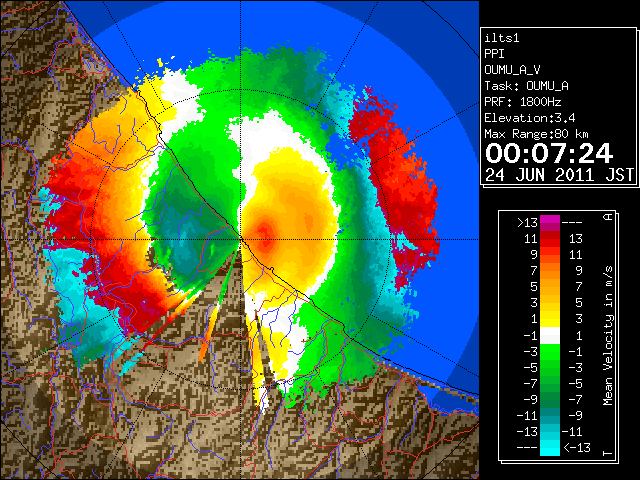Click the "PRF: 1800Hz" value
Viewport: 640px width, 480px height.
pos(523,102)
